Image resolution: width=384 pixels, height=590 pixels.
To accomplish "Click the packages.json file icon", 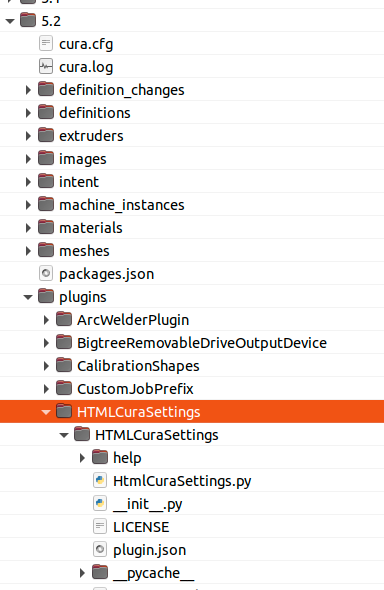I will (46, 273).
